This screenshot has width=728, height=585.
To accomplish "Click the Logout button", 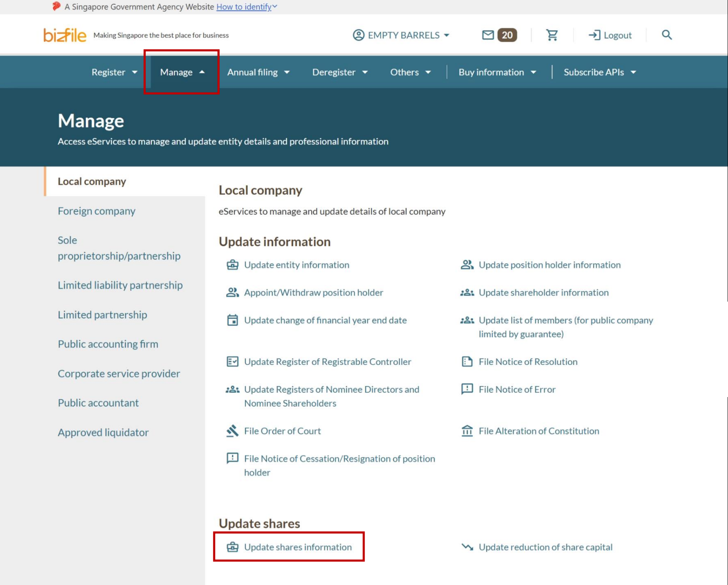I will pyautogui.click(x=610, y=35).
